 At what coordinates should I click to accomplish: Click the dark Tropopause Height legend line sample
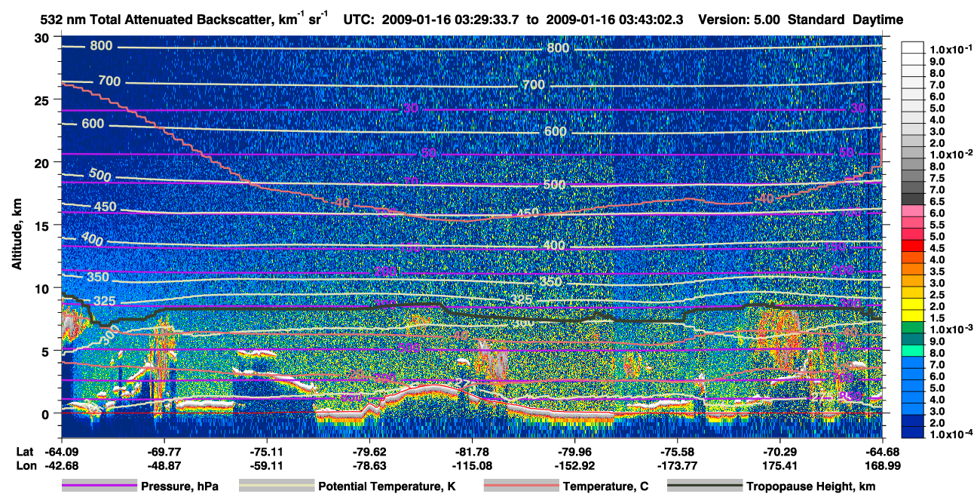click(704, 486)
